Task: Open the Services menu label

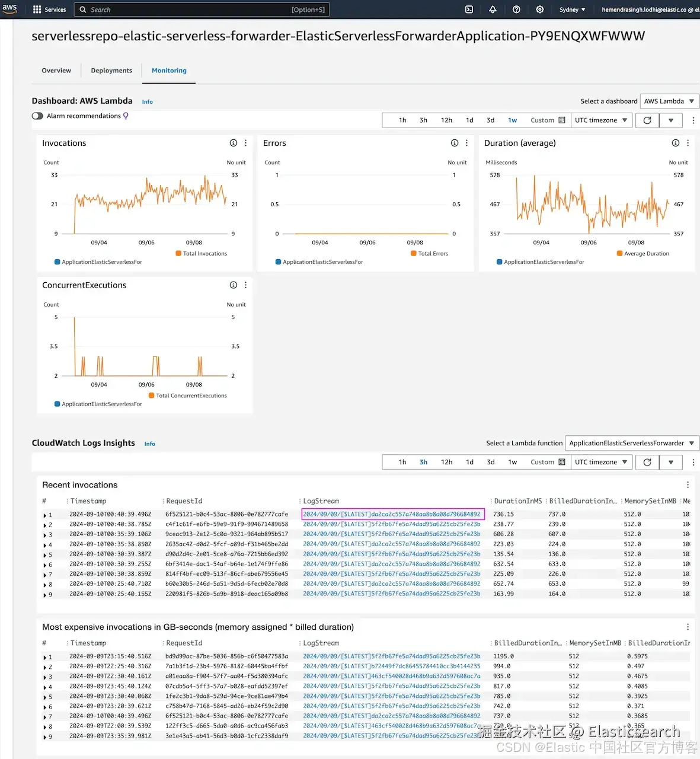Action: point(55,9)
